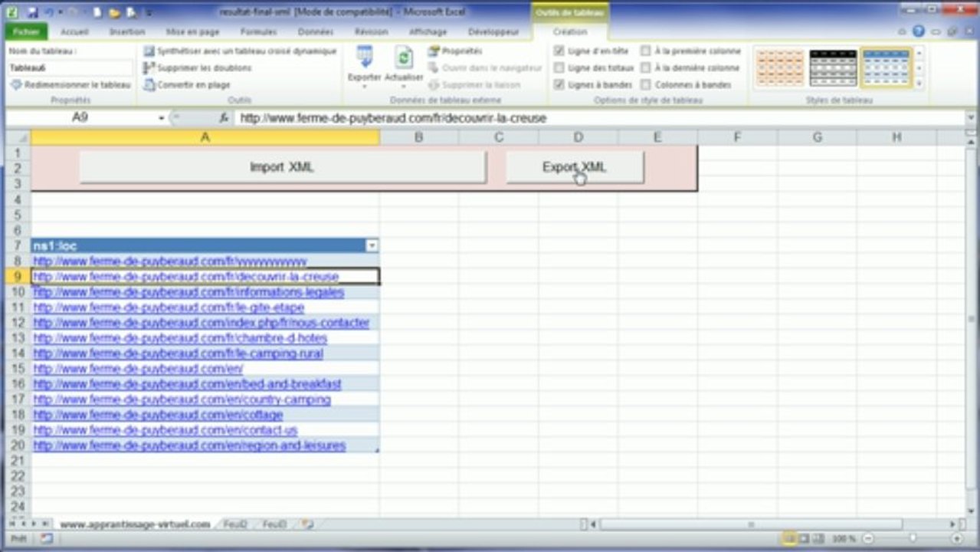Open the Création tab
Viewport: 980px width, 552px height.
pos(569,32)
